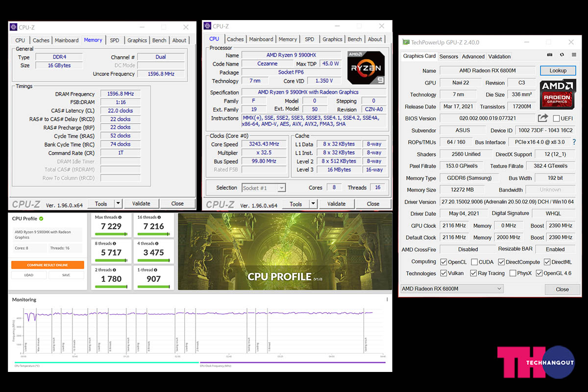Click the green CPU Profile valid checkmark
The width and height of the screenshot is (588, 392).
pos(41,218)
